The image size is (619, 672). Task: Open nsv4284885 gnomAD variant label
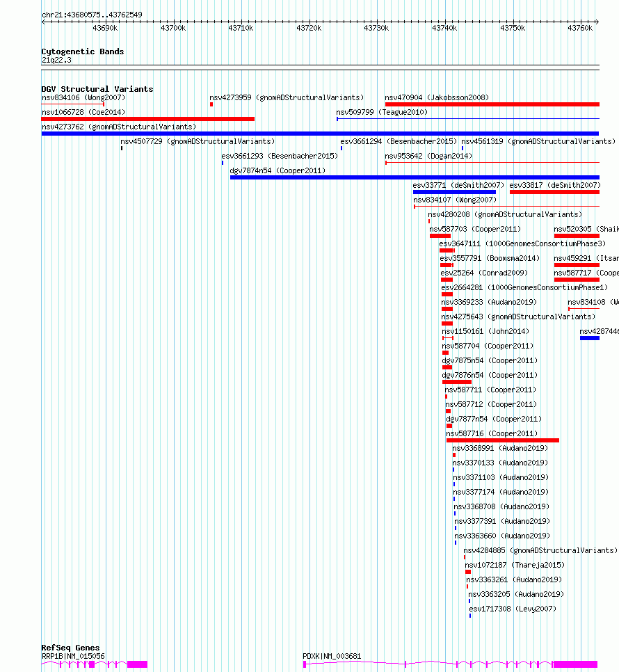click(x=540, y=550)
